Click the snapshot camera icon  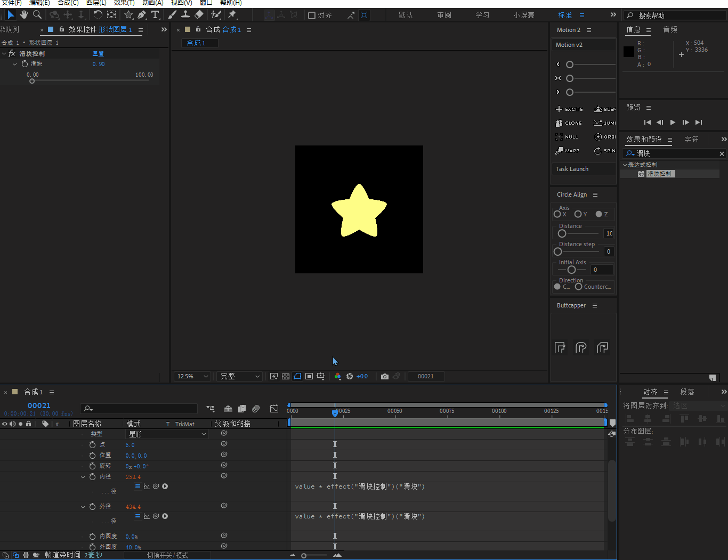pyautogui.click(x=385, y=376)
